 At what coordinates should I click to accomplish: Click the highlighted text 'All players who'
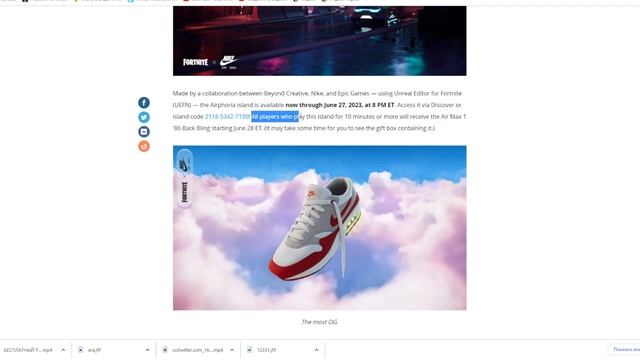coord(272,117)
